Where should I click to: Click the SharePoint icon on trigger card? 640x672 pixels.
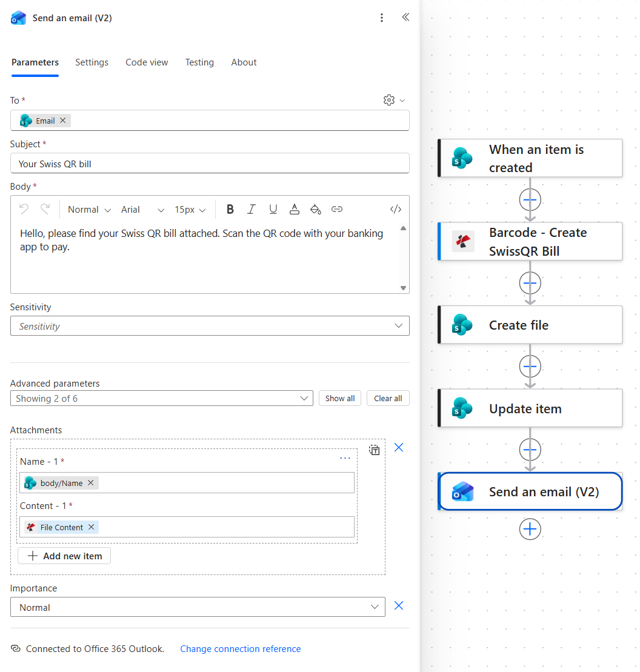point(462,158)
